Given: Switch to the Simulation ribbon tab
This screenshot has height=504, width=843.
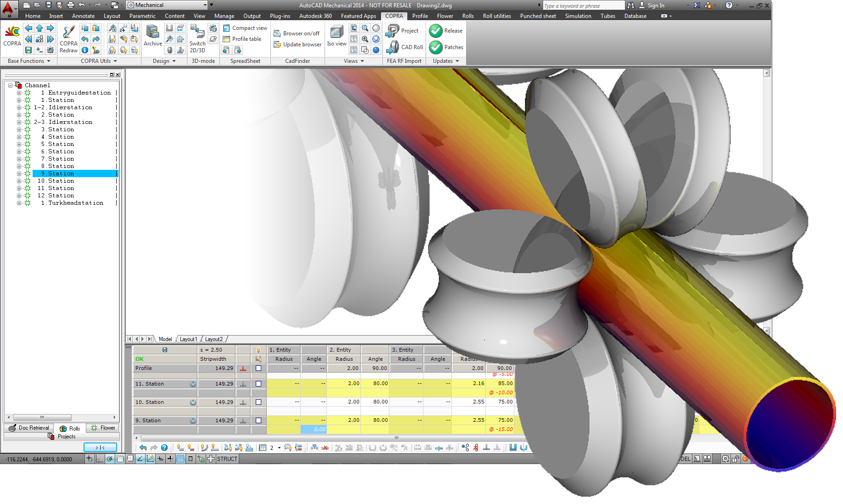Looking at the screenshot, I should [x=578, y=16].
